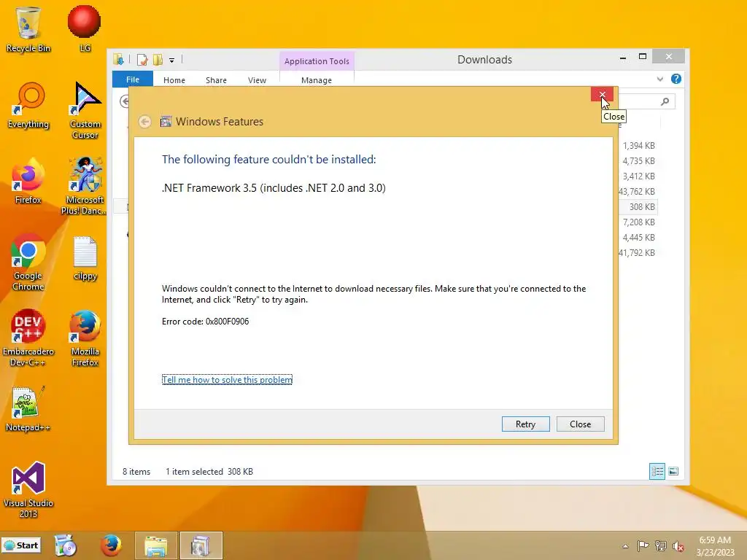Screen dimensions: 747x560
Task: Minimize the Downloads window
Action: [x=623, y=58]
